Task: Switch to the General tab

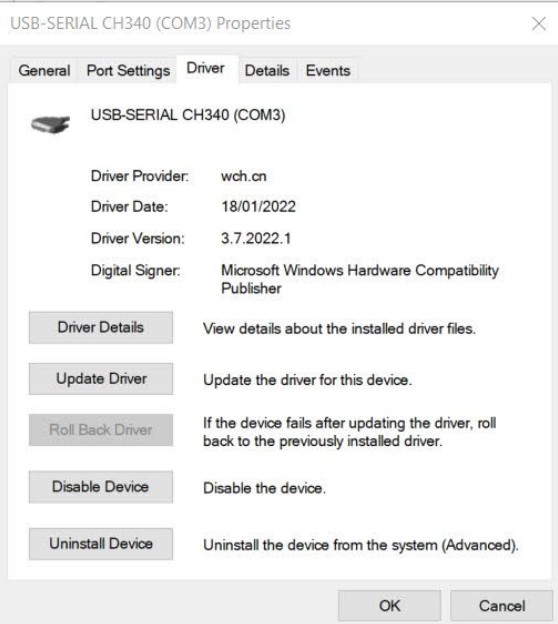Action: point(44,71)
